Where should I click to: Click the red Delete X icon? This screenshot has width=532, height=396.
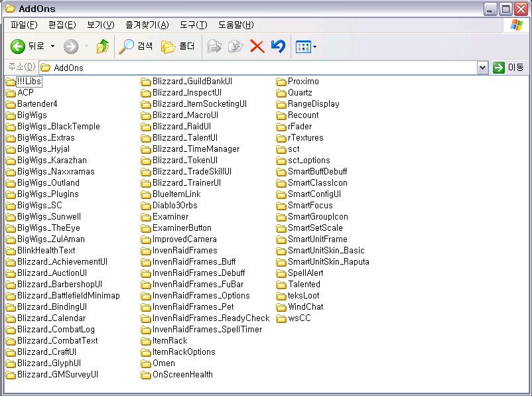257,46
